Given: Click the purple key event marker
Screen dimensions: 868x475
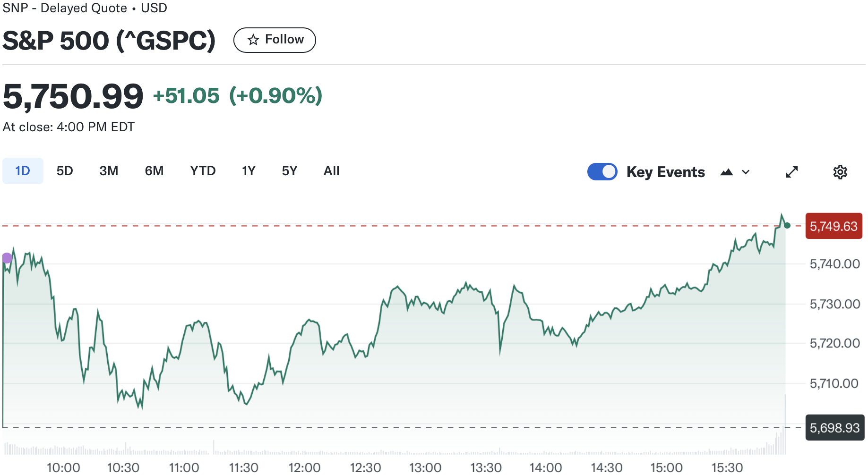Looking at the screenshot, I should coord(7,258).
